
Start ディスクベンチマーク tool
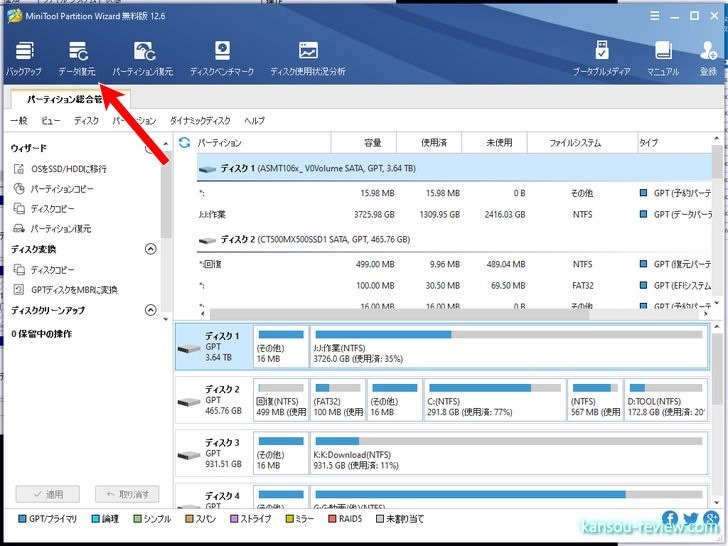[222, 58]
